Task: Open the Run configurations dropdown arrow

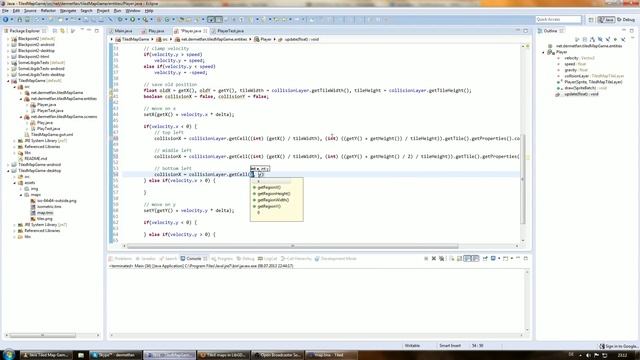Action: point(138,20)
